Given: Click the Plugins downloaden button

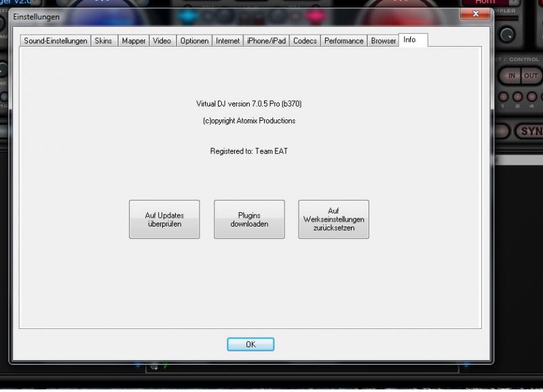Looking at the screenshot, I should [249, 219].
